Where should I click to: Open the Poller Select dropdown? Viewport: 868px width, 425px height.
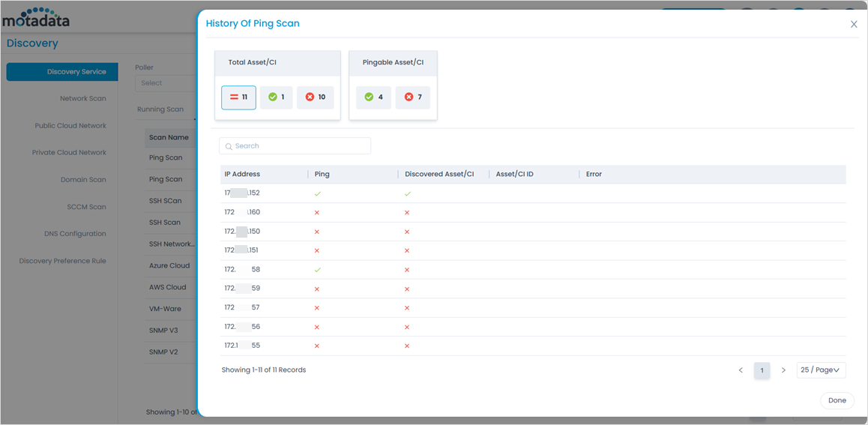point(165,83)
